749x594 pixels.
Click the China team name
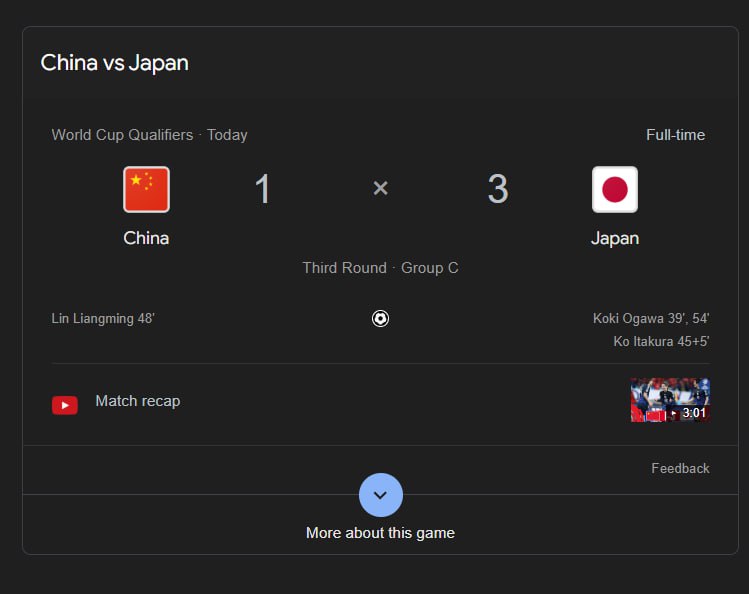pos(146,238)
